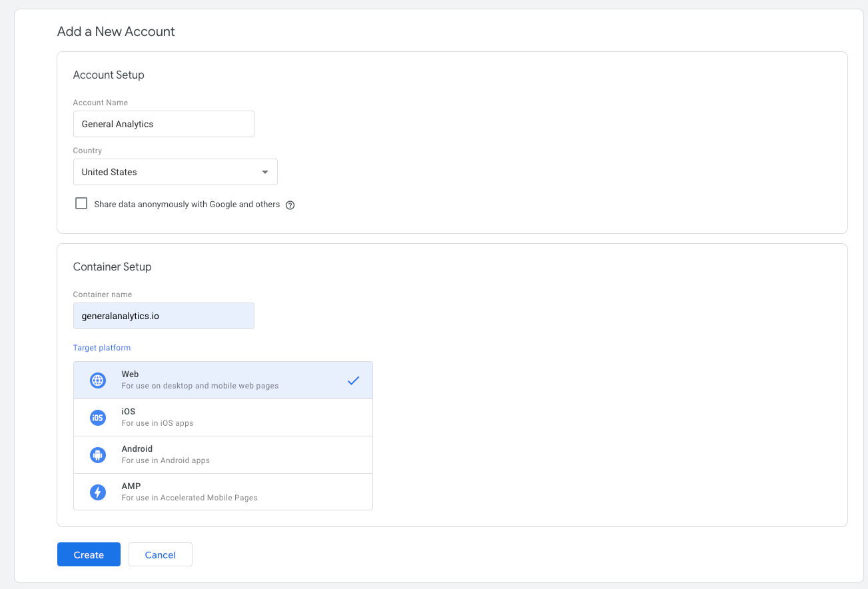The image size is (868, 589).
Task: Click the help icon beside share data
Action: coord(290,205)
